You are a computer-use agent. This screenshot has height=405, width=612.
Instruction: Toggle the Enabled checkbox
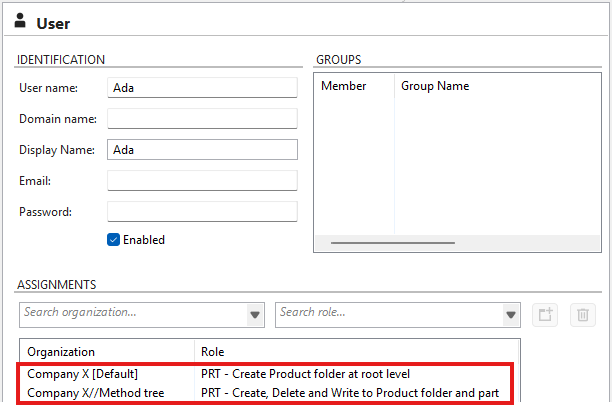114,240
